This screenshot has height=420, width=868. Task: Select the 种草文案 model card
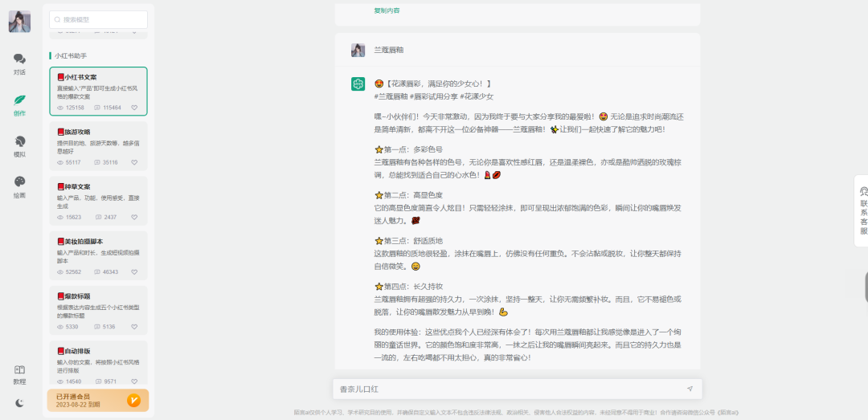point(99,201)
